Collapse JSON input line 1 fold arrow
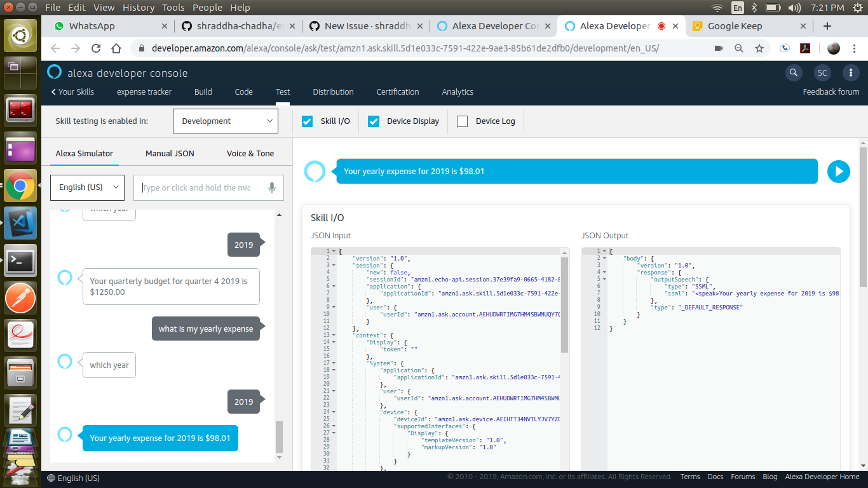This screenshot has height=488, width=868. pos(334,252)
